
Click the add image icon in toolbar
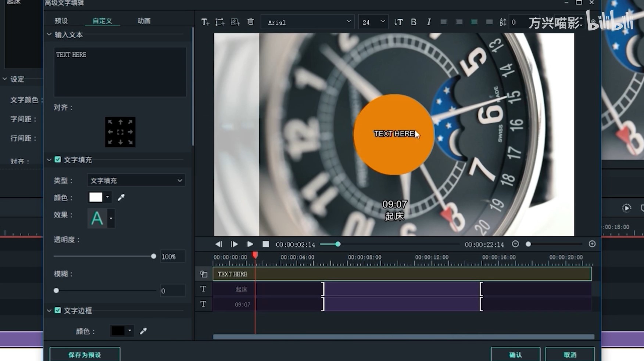click(x=235, y=22)
